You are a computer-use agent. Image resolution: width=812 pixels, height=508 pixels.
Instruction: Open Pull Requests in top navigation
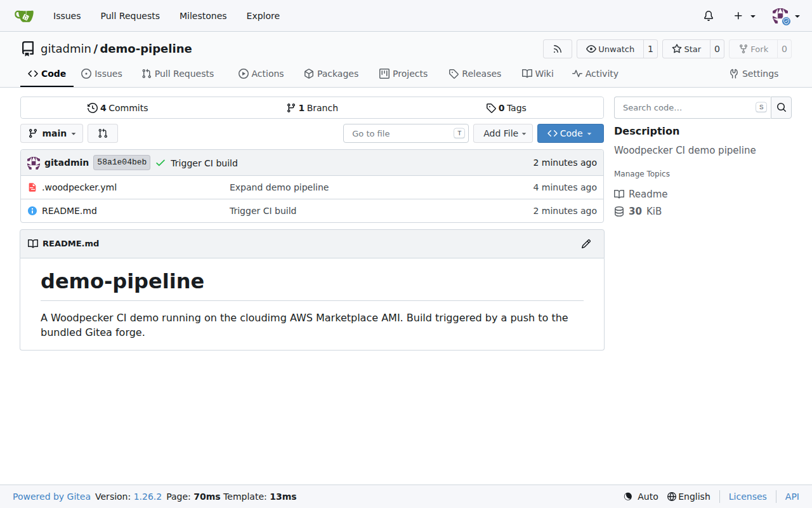point(130,16)
